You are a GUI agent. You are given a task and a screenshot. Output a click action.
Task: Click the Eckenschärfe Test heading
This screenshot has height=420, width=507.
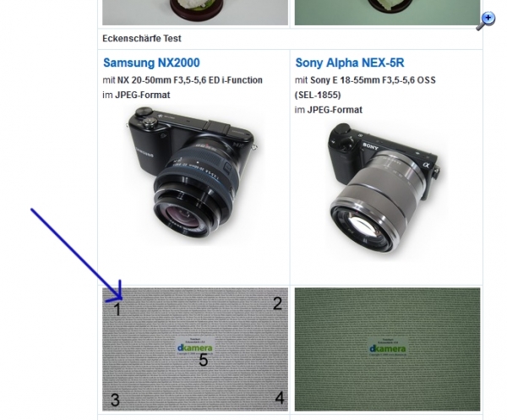pyautogui.click(x=142, y=39)
